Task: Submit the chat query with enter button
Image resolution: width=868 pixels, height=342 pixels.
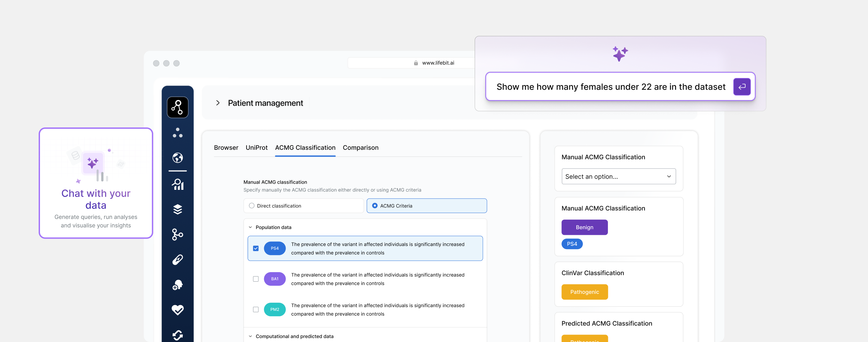Action: 742,87
